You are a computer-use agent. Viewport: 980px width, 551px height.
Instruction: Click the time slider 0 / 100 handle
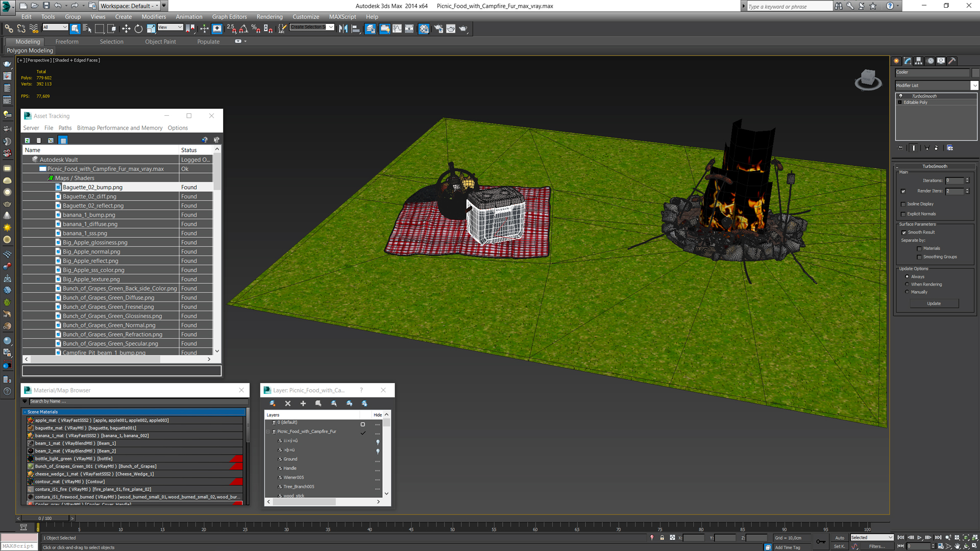click(x=45, y=518)
